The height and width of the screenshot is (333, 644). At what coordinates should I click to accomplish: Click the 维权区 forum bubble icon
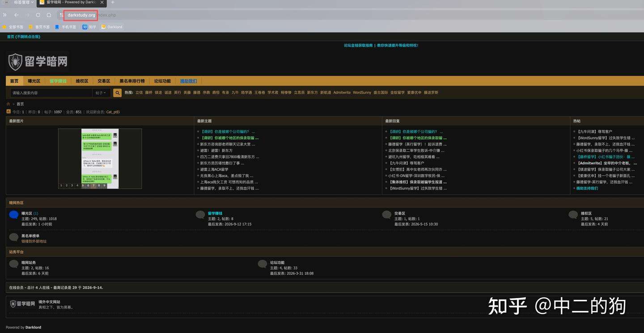(573, 215)
